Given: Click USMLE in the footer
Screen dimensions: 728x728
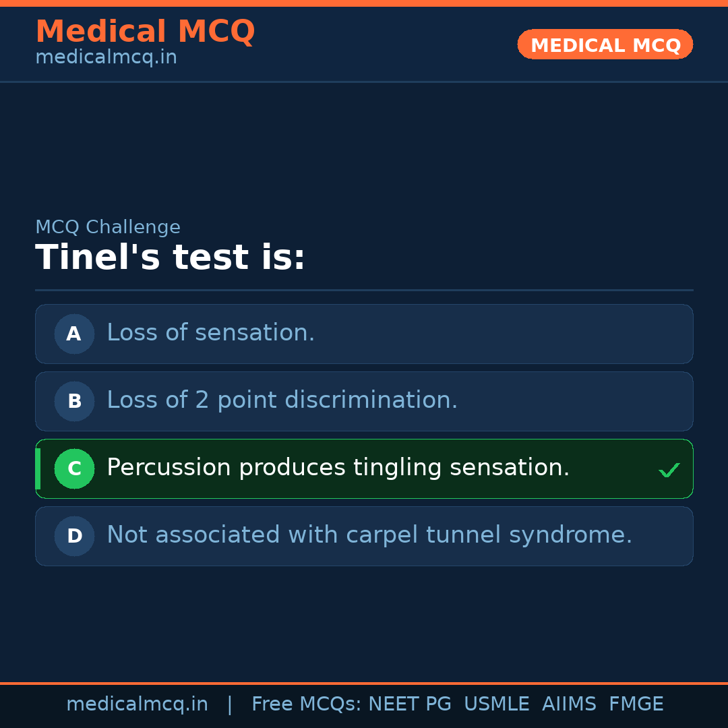Looking at the screenshot, I should [496, 704].
